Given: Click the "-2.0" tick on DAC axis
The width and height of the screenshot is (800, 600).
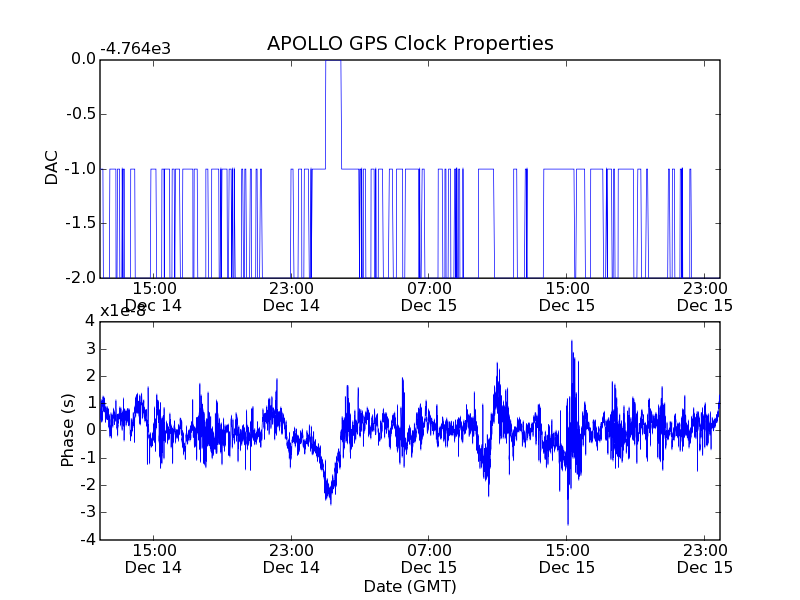Looking at the screenshot, I should point(81,278).
